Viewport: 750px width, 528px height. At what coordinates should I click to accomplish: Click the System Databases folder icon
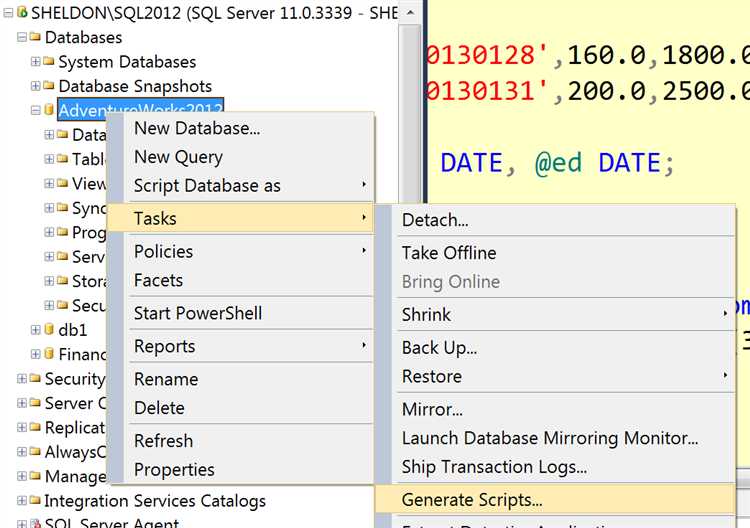(49, 62)
